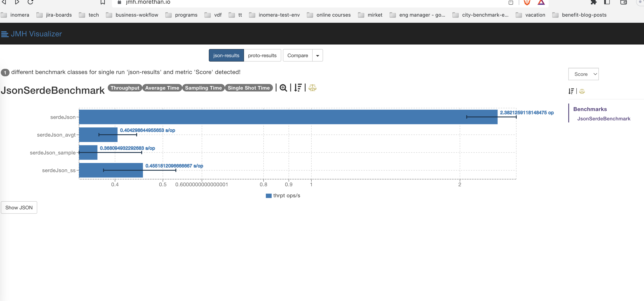Open the browser extensions puzzle icon
The height and width of the screenshot is (301, 644).
(593, 2)
